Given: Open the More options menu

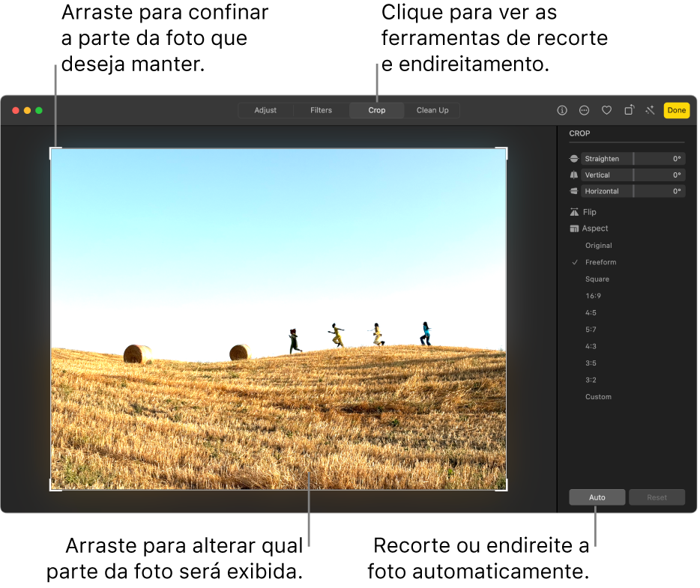Looking at the screenshot, I should pyautogui.click(x=584, y=110).
